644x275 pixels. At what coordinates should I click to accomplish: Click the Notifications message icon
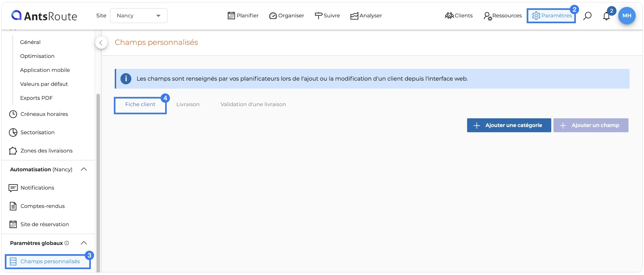coord(13,188)
